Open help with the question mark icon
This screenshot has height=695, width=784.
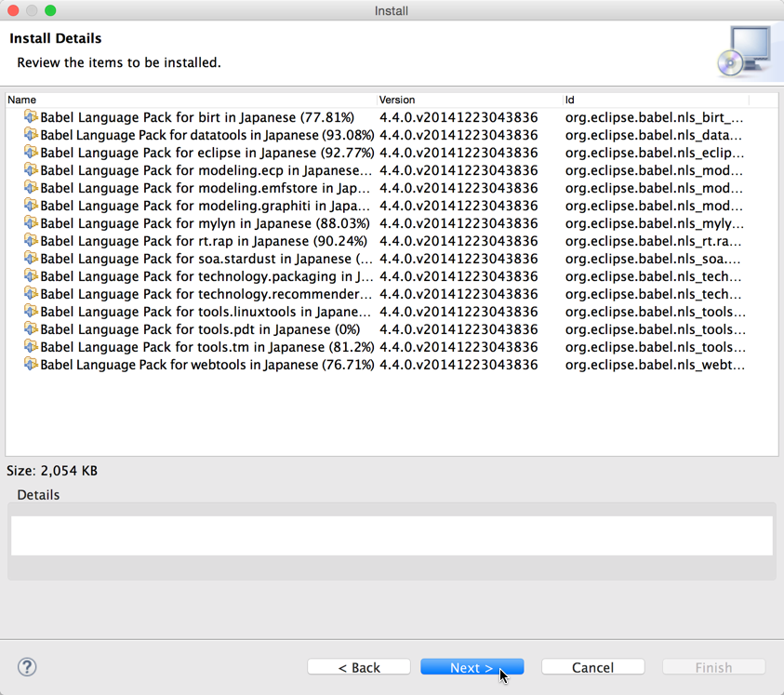click(x=27, y=667)
